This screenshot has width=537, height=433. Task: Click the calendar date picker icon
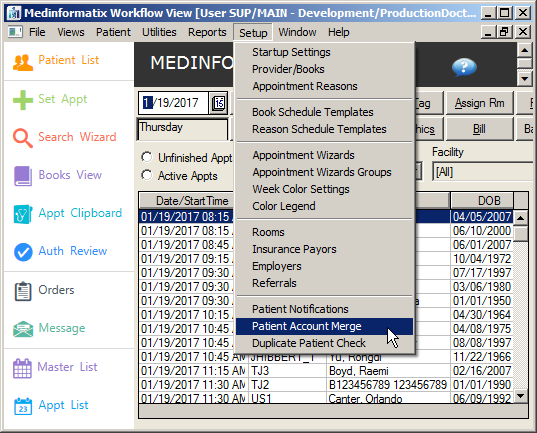[x=218, y=103]
